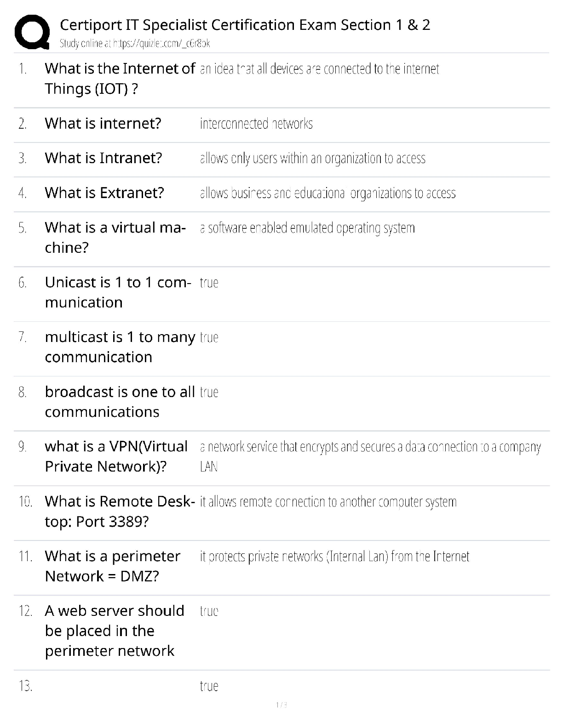Screen dimensions: 563x728
Task: Select the broadcast communications question
Action: [x=120, y=401]
